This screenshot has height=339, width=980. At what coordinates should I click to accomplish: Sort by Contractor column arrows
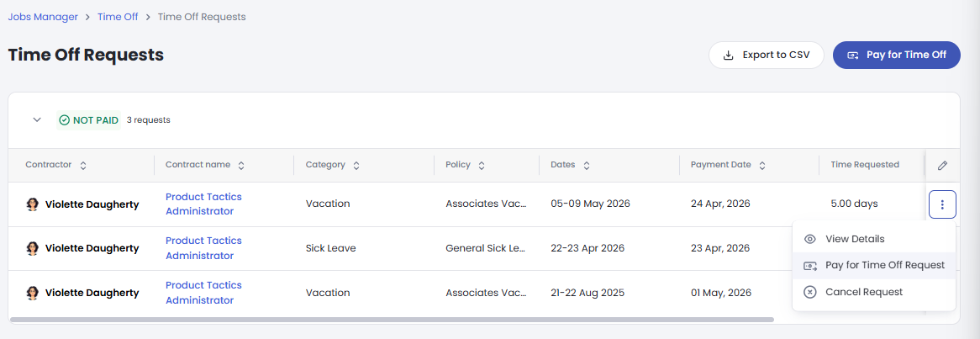pos(83,166)
